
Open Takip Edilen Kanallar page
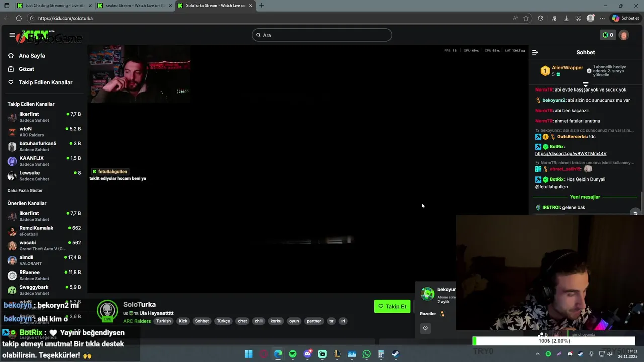pyautogui.click(x=45, y=82)
